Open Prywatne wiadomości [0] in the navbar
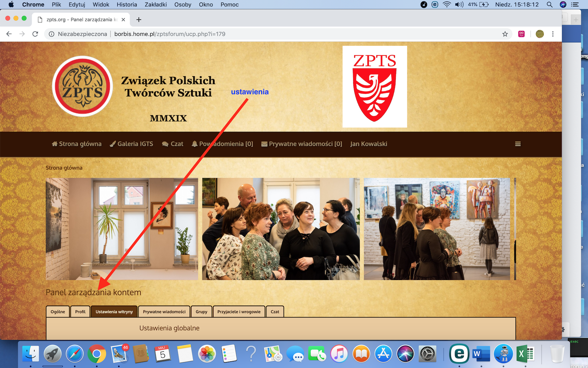Screen dimensions: 588x368 pyautogui.click(x=302, y=144)
